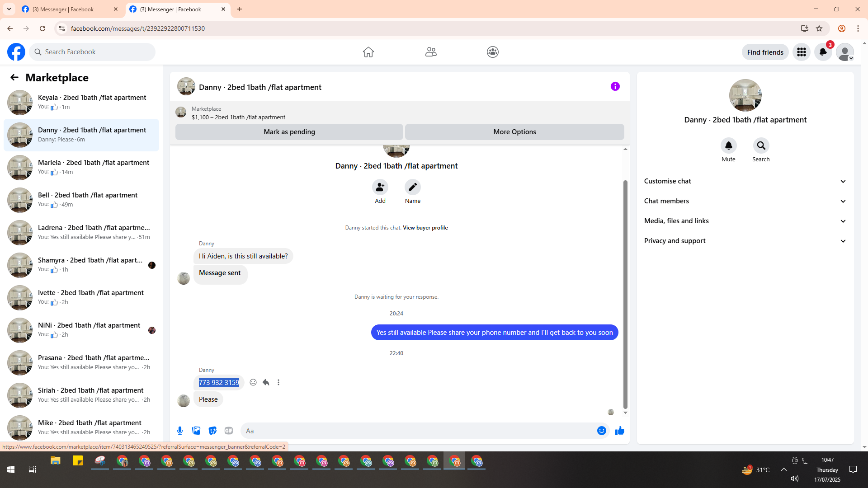Click the browser address bar URL
The height and width of the screenshot is (488, 868).
click(138, 28)
